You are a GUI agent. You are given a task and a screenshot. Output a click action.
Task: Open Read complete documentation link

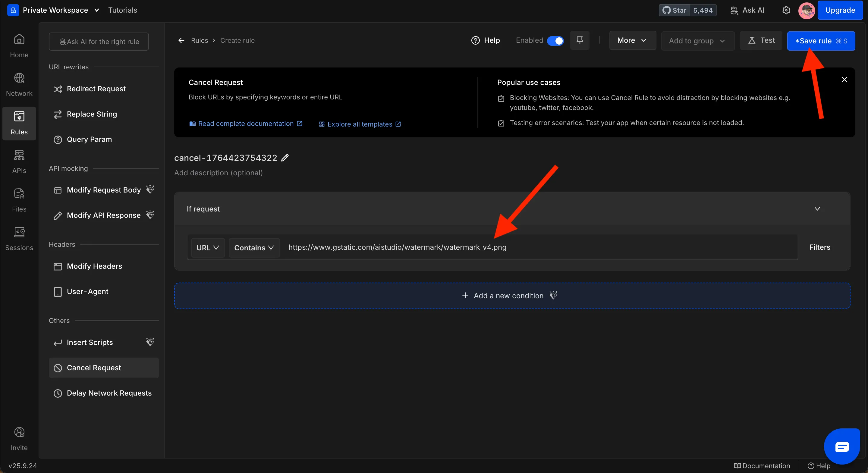246,124
